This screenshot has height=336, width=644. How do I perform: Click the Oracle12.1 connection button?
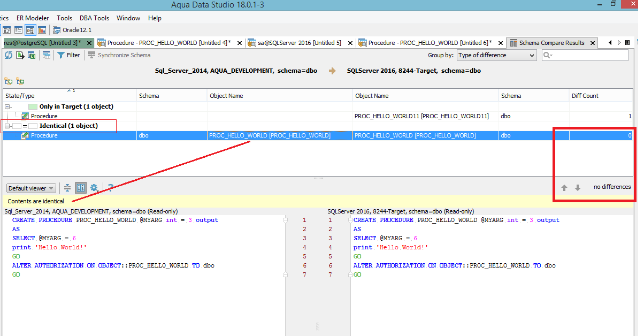[x=72, y=30]
